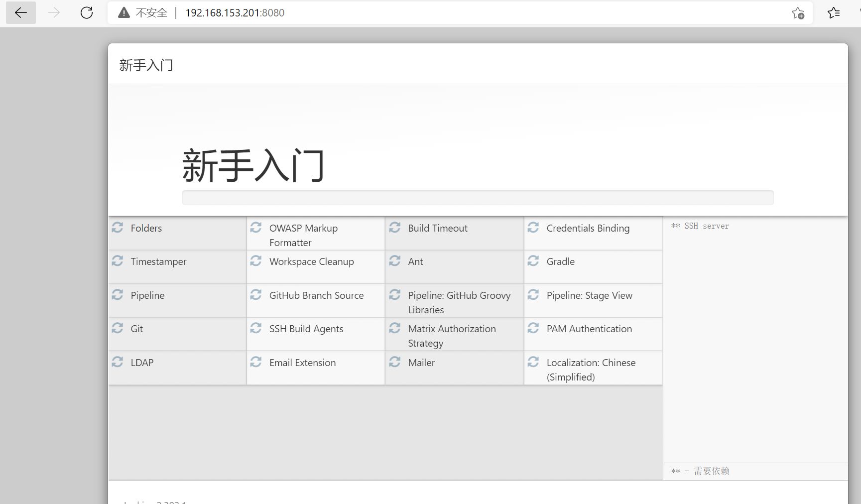Click the sync icon next to Email Extension
861x504 pixels.
pyautogui.click(x=256, y=362)
